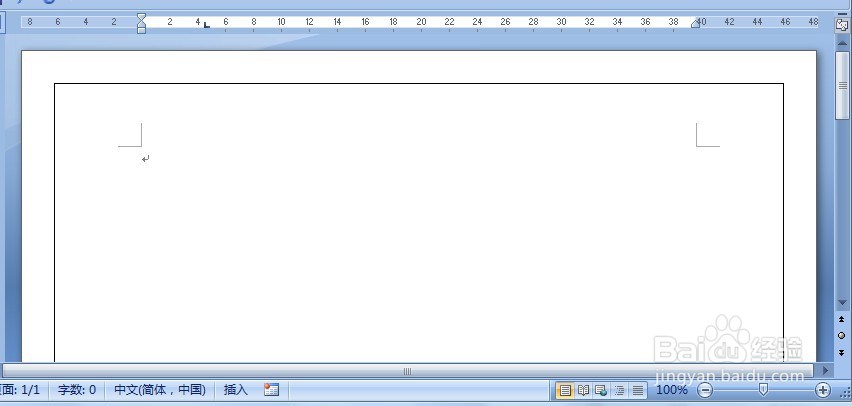
Task: Click the zoom out minus button
Action: tap(705, 390)
